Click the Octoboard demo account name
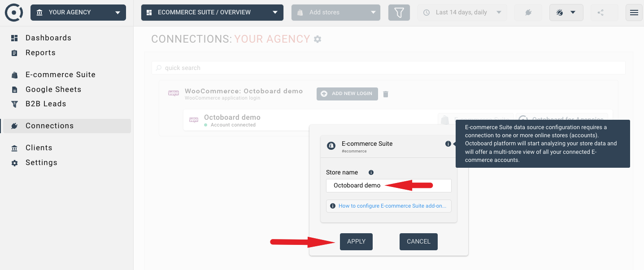The image size is (644, 270). (232, 118)
